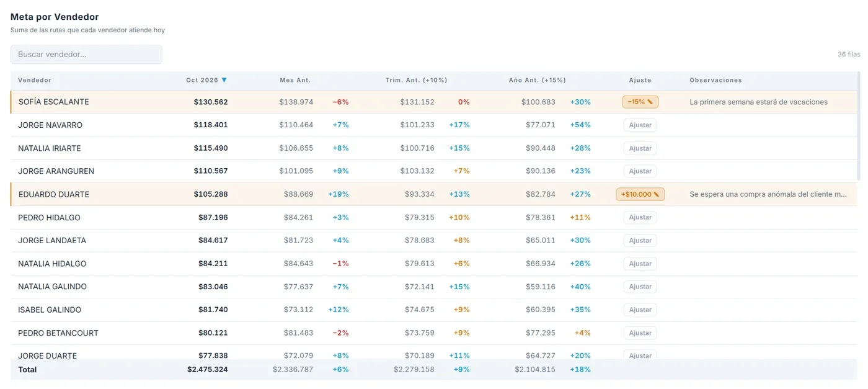Open Ajustar for Natalia Galindo
This screenshot has width=868, height=389.
(x=640, y=287)
